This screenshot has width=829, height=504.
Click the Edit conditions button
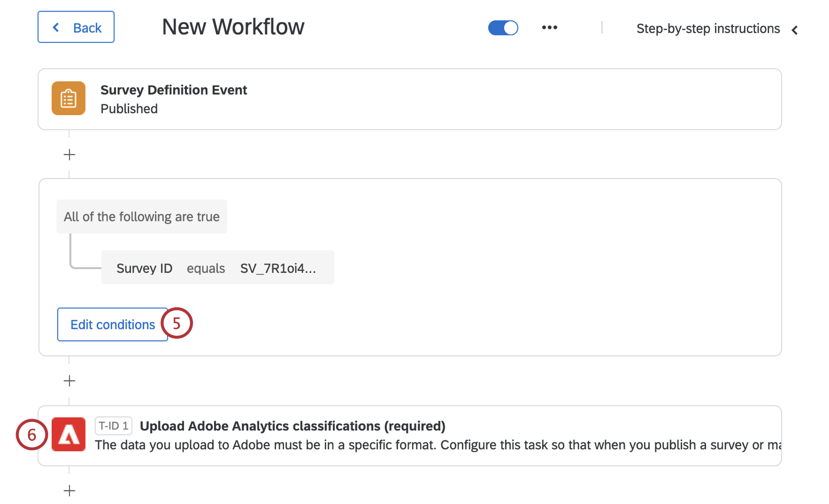(112, 324)
